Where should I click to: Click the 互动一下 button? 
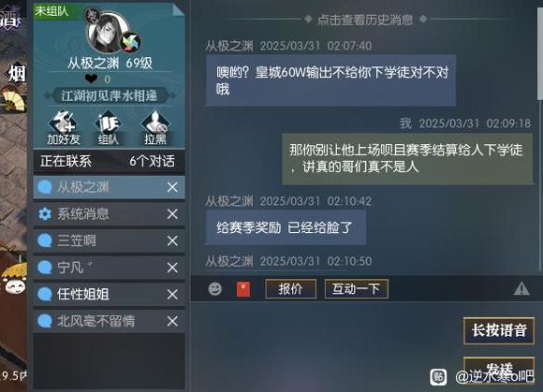tap(357, 288)
